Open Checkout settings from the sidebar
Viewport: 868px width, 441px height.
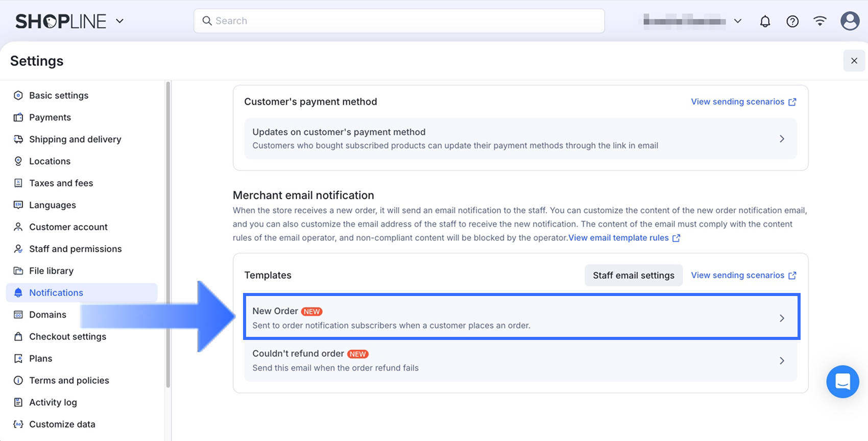point(67,336)
